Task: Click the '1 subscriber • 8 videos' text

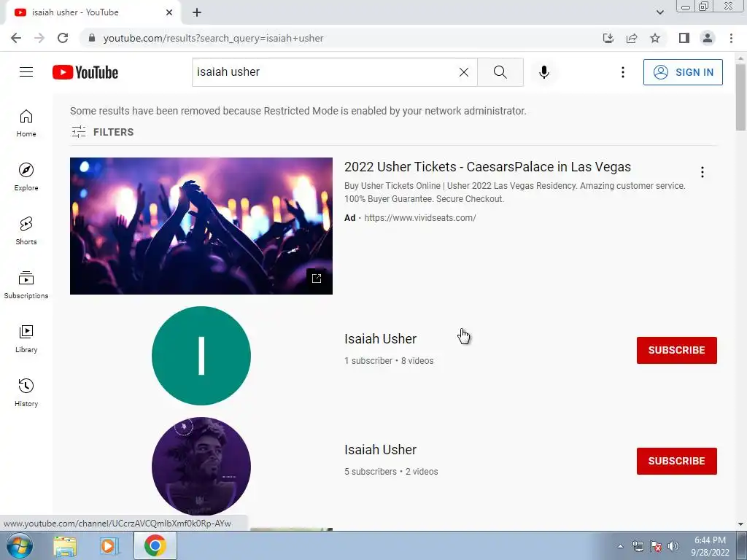Action: (389, 360)
